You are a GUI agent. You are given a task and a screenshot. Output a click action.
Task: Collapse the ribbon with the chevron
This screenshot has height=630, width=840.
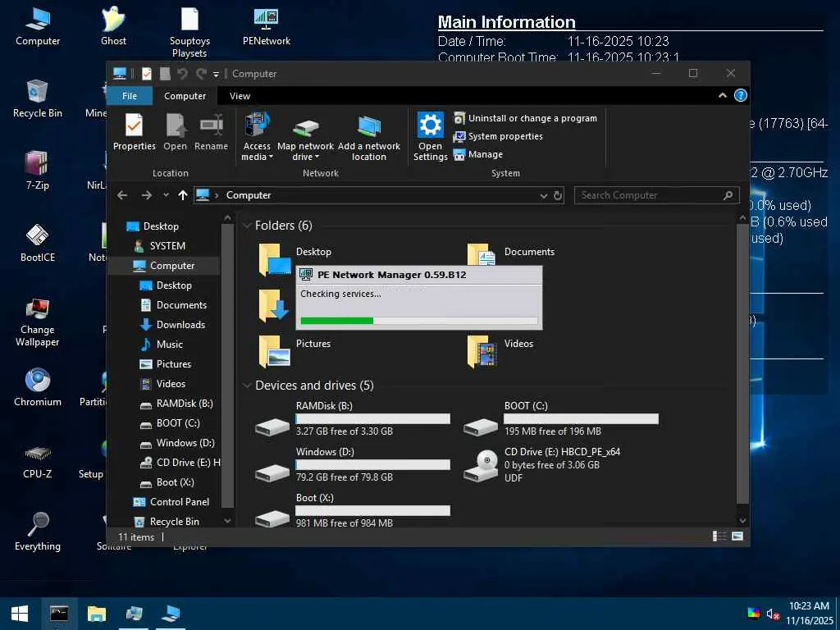pyautogui.click(x=722, y=95)
